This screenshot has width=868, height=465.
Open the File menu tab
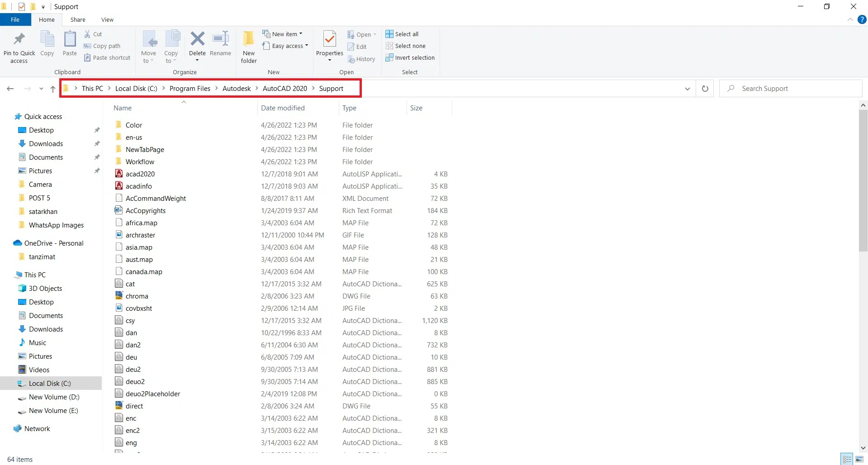[15, 19]
